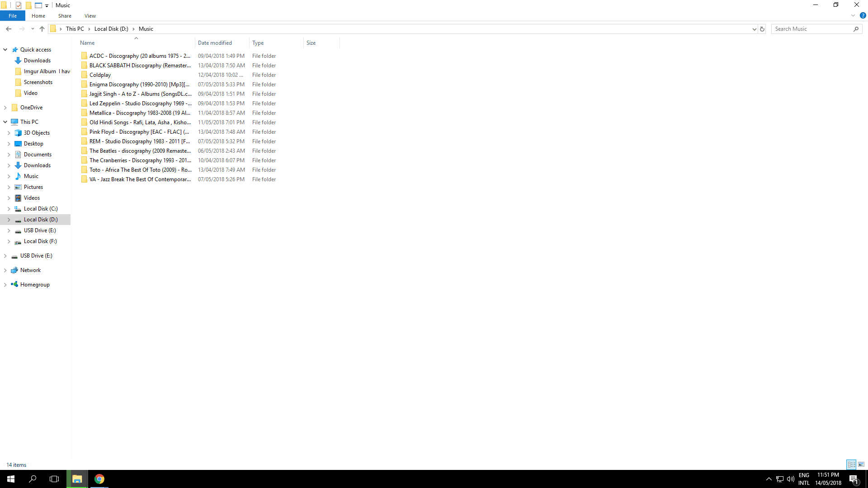Click the Back navigation arrow icon

tap(8, 28)
